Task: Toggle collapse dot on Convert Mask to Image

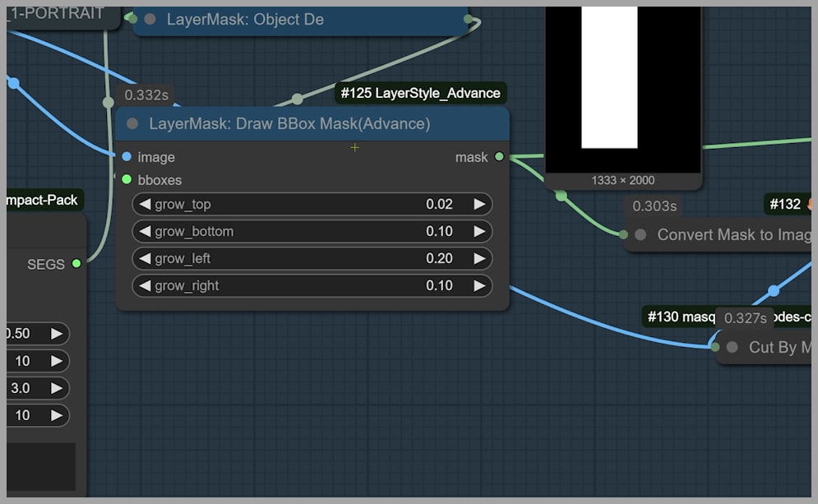Action: 640,234
